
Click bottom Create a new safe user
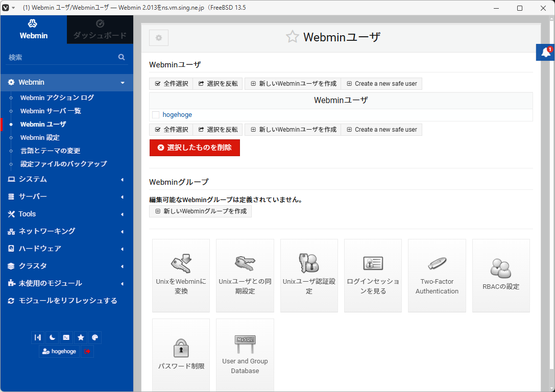pyautogui.click(x=381, y=130)
